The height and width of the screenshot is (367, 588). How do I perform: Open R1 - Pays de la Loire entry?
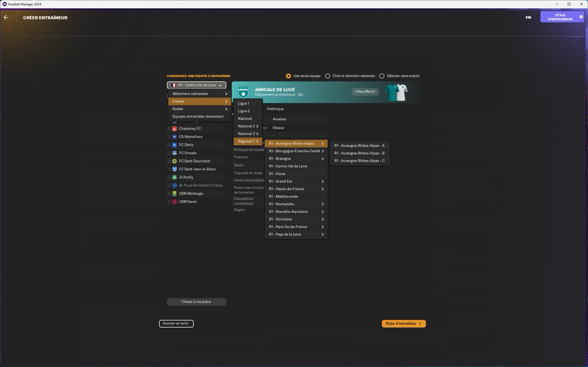tap(296, 235)
